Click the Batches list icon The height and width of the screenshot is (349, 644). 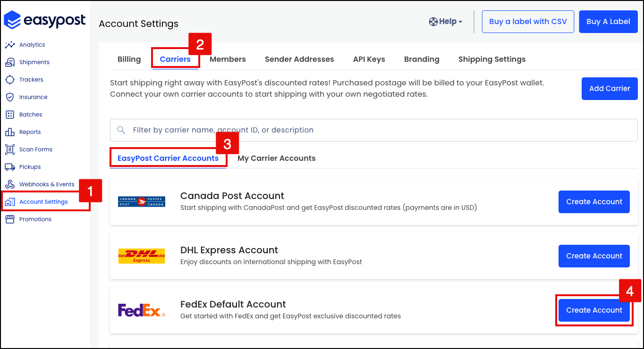[x=10, y=115]
